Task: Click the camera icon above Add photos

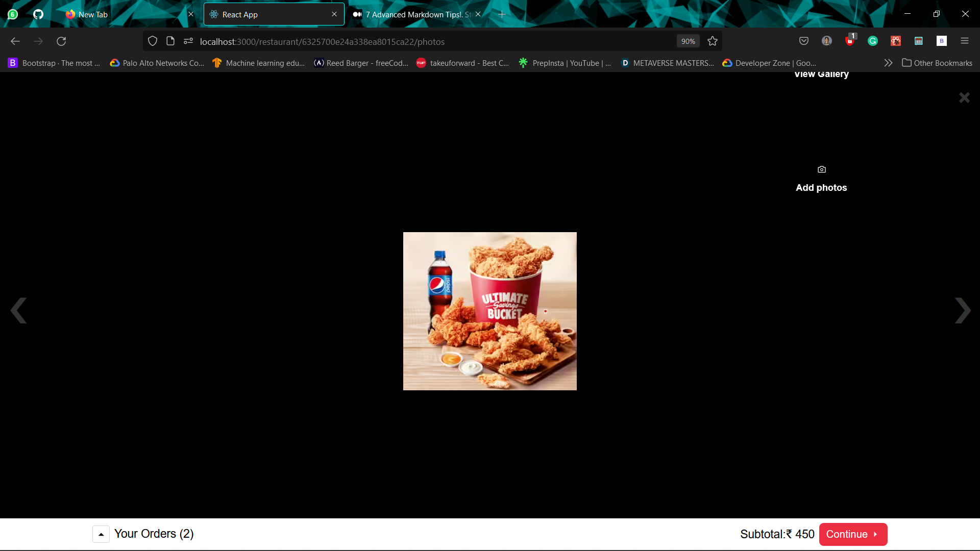Action: tap(822, 169)
